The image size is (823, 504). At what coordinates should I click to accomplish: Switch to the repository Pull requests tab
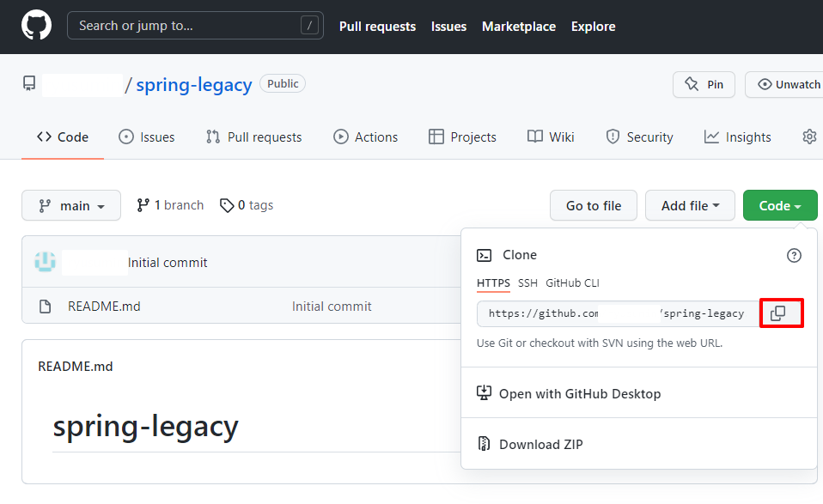[254, 137]
